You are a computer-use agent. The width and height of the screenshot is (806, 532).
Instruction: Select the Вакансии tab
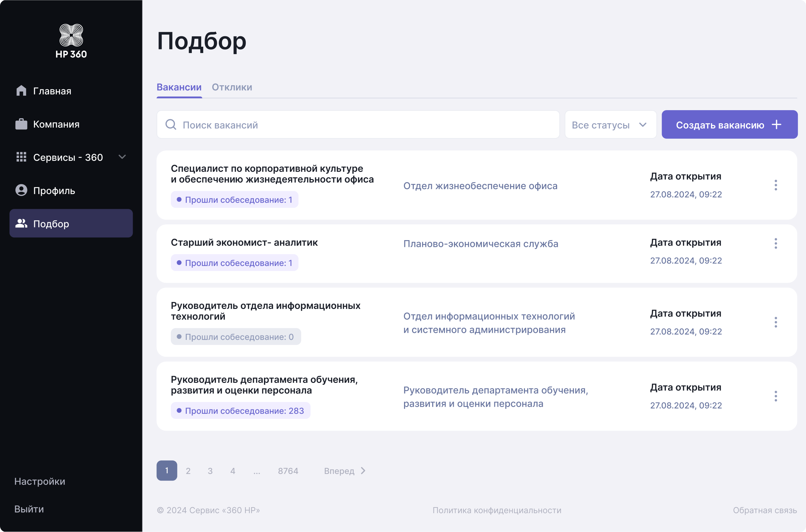[x=179, y=87]
